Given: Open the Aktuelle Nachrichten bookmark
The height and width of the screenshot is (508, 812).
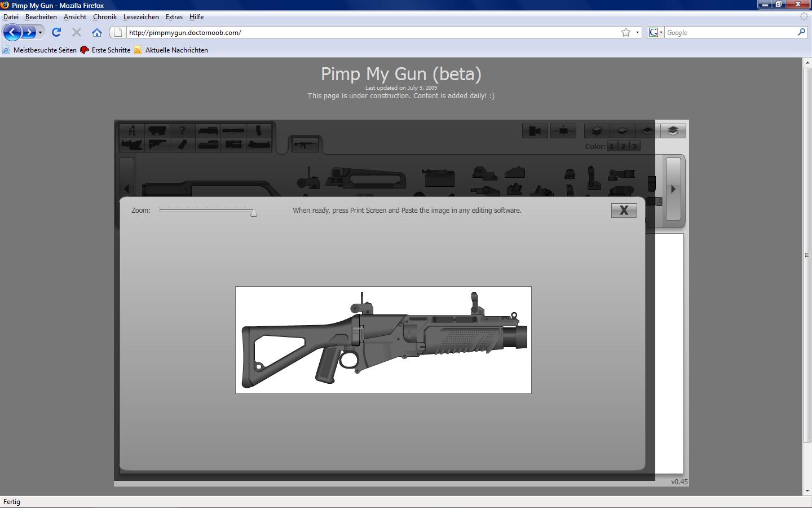Looking at the screenshot, I should pos(176,50).
